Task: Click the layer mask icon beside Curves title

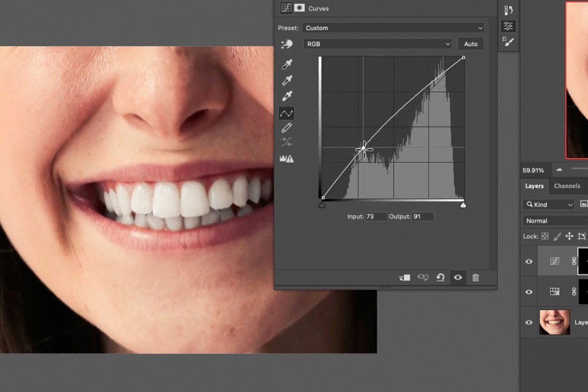Action: (299, 8)
